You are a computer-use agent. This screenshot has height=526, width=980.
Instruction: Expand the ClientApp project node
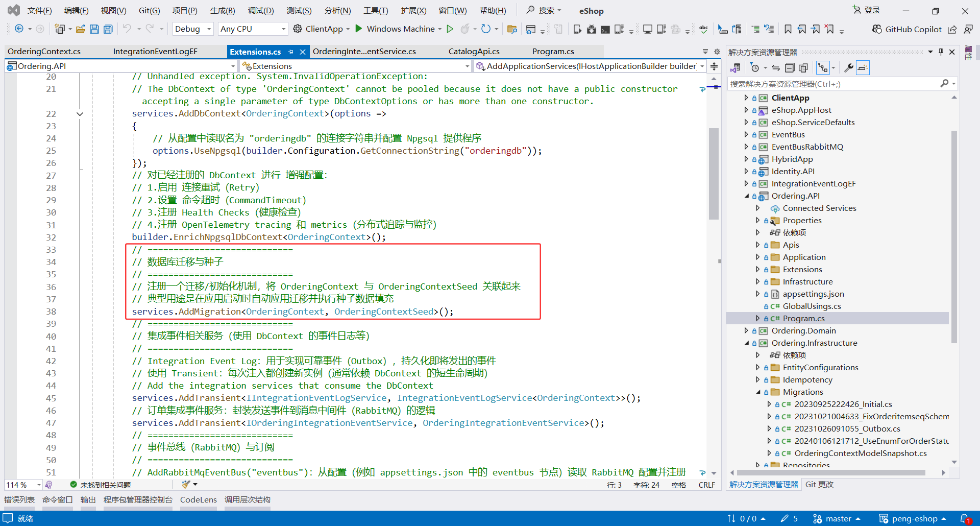point(746,98)
